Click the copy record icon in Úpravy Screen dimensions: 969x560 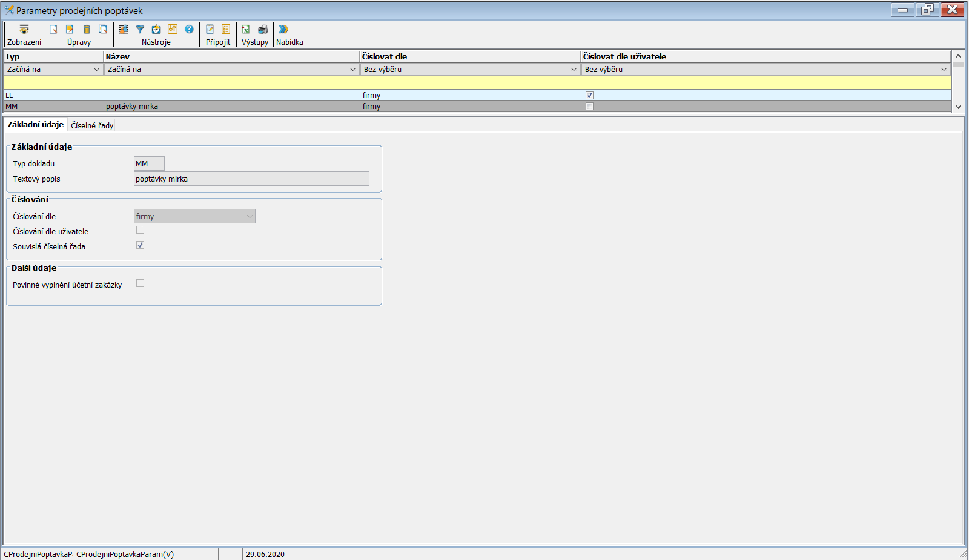point(103,30)
